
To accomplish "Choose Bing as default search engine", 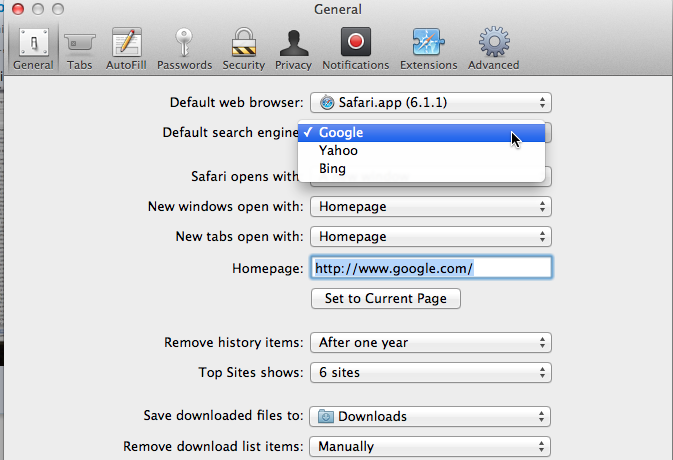I will coord(421,169).
